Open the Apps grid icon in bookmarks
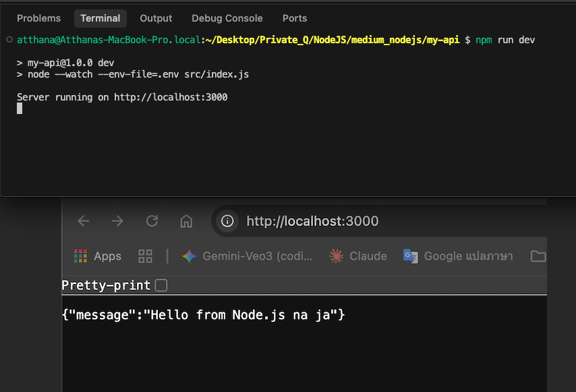 point(80,256)
